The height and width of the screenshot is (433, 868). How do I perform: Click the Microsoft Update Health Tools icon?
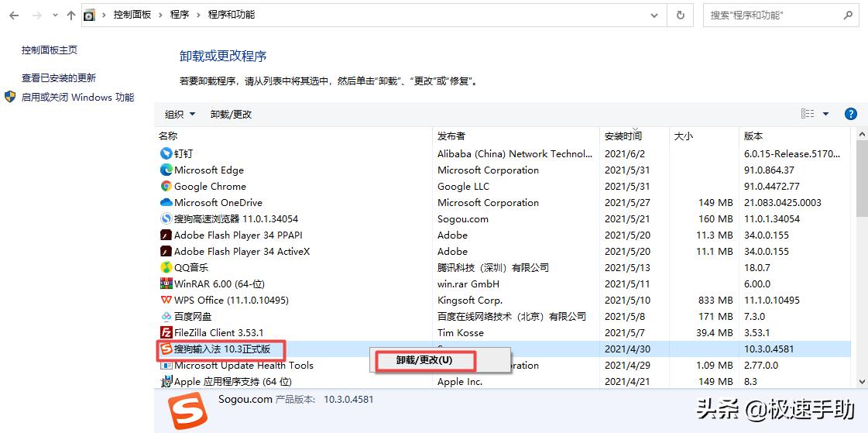click(166, 366)
